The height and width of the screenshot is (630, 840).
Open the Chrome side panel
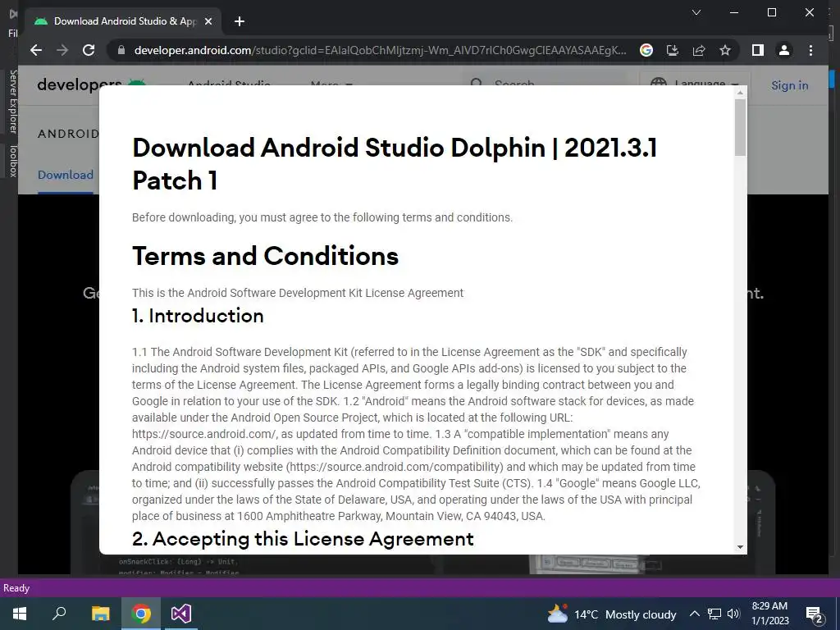pos(757,50)
